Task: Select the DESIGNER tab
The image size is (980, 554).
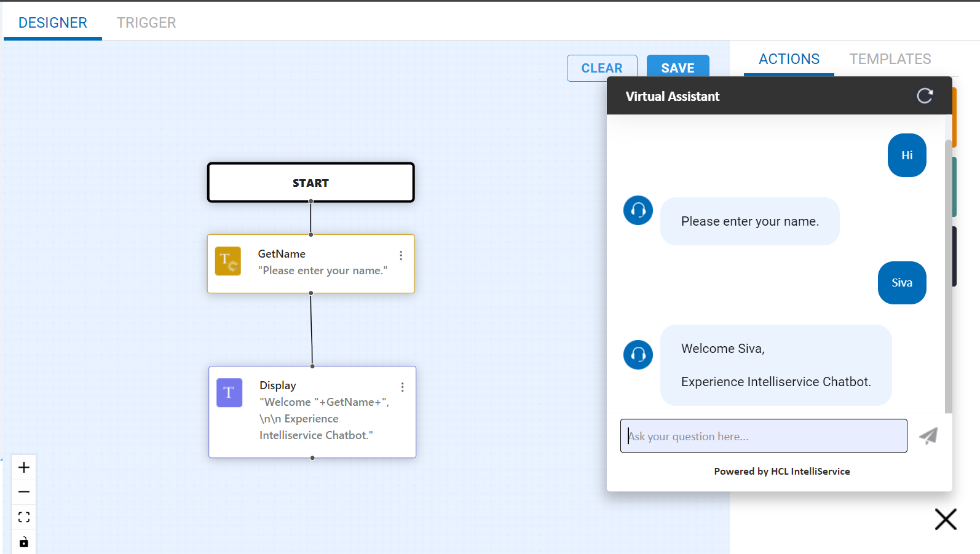Action: 53,23
